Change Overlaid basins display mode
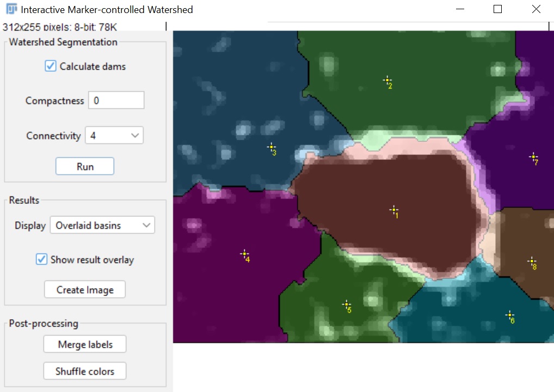Screen dimensions: 554x392 [x=102, y=225]
